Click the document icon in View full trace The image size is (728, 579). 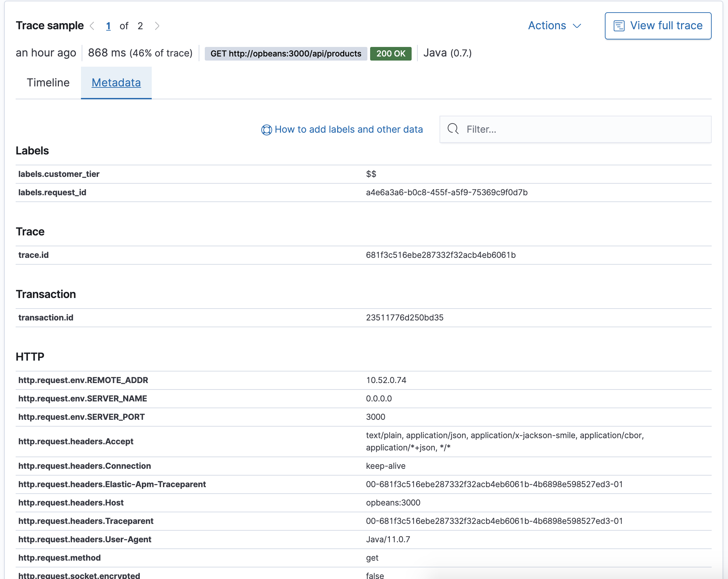pyautogui.click(x=619, y=25)
